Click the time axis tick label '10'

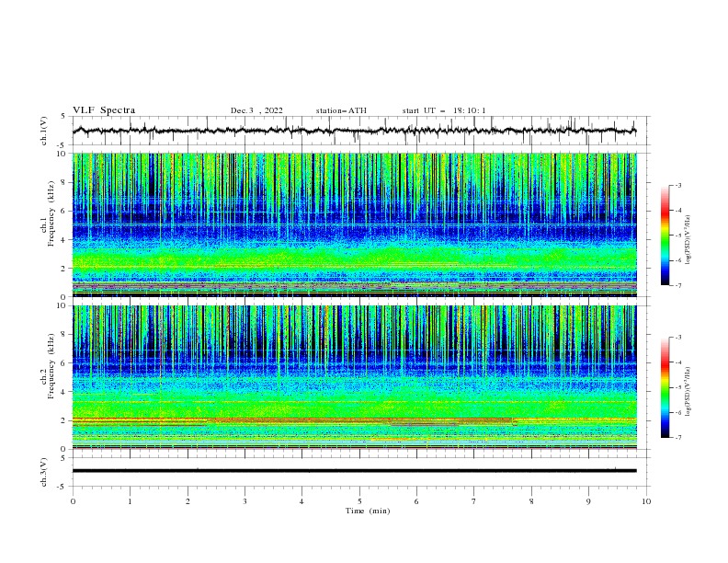[646, 501]
